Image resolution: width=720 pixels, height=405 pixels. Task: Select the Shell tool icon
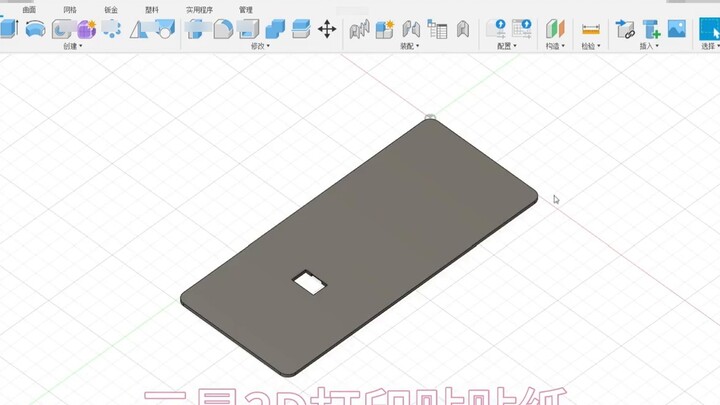click(x=249, y=29)
